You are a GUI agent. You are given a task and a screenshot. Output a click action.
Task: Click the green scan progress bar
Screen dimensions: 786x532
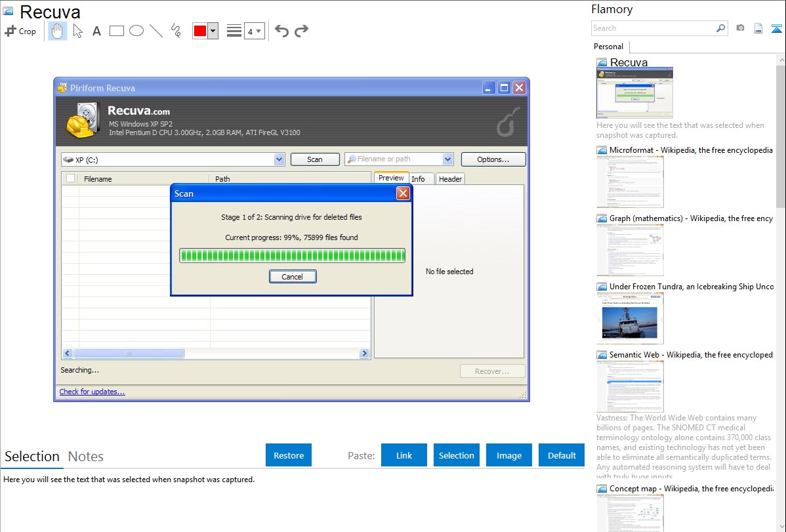click(292, 256)
